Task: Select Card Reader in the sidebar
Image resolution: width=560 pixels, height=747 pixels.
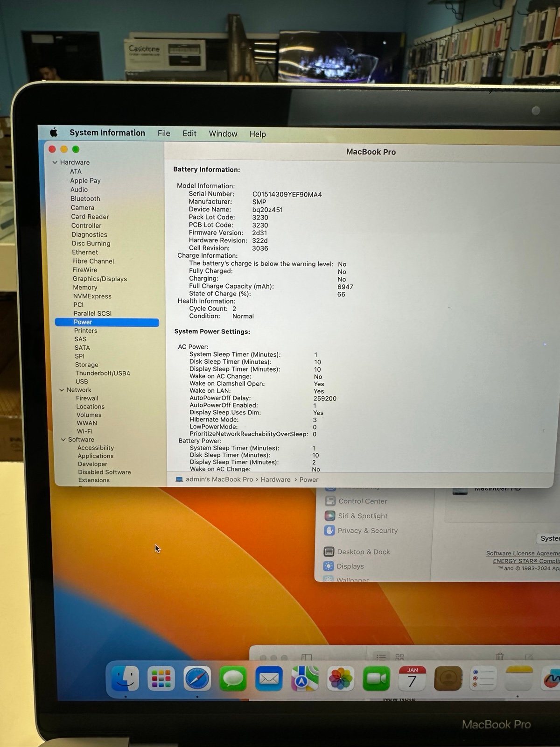Action: 90,217
